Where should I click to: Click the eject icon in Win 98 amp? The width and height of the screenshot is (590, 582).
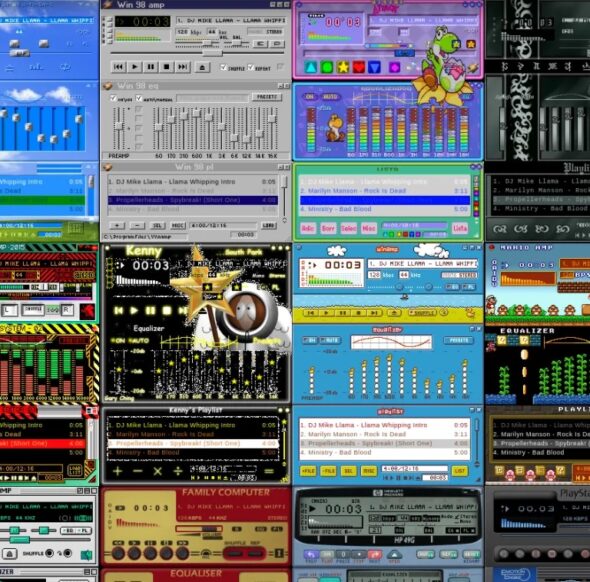click(202, 67)
